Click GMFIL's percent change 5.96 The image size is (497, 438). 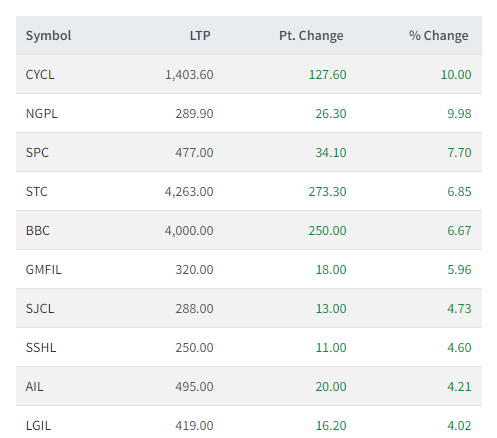[459, 269]
